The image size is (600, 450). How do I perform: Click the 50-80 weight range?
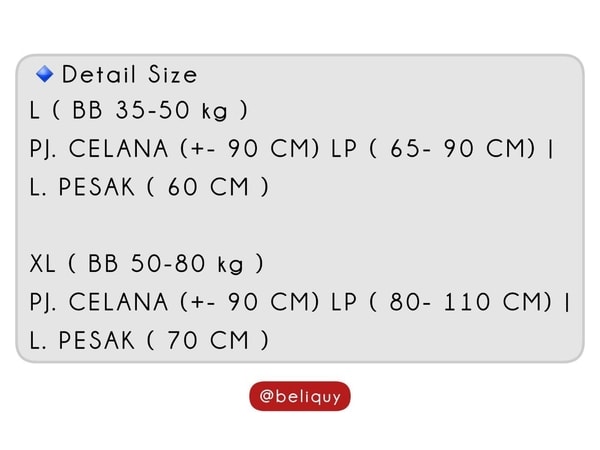tap(168, 264)
